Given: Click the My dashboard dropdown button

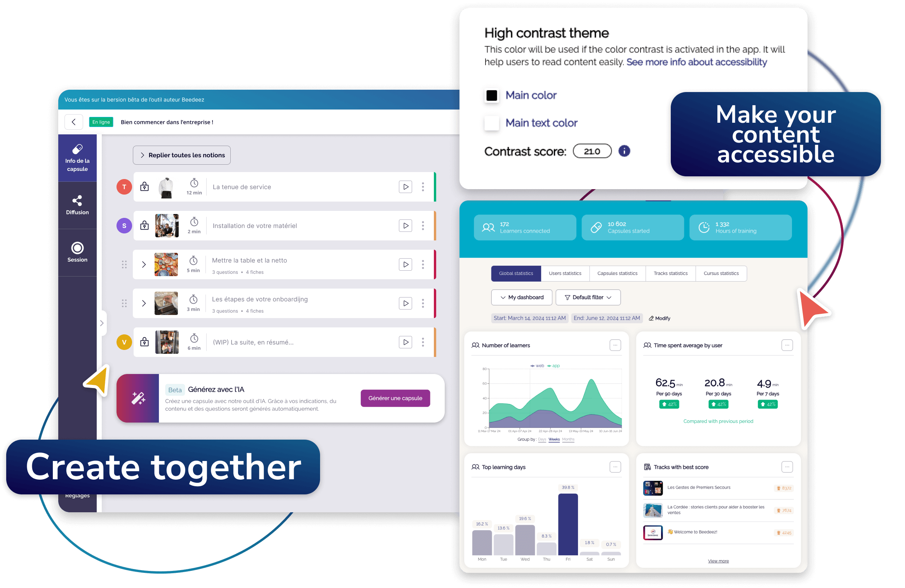Looking at the screenshot, I should (x=521, y=297).
